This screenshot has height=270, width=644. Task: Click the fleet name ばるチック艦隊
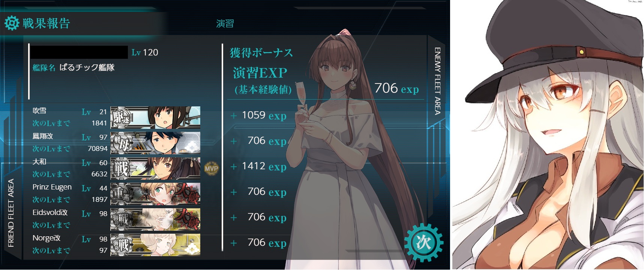click(x=87, y=67)
